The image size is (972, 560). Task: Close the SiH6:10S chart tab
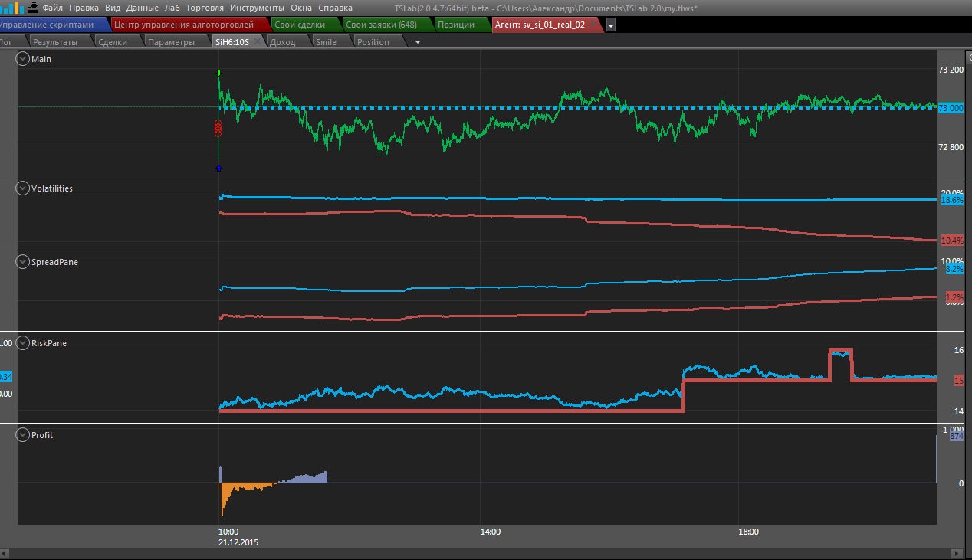pos(258,42)
